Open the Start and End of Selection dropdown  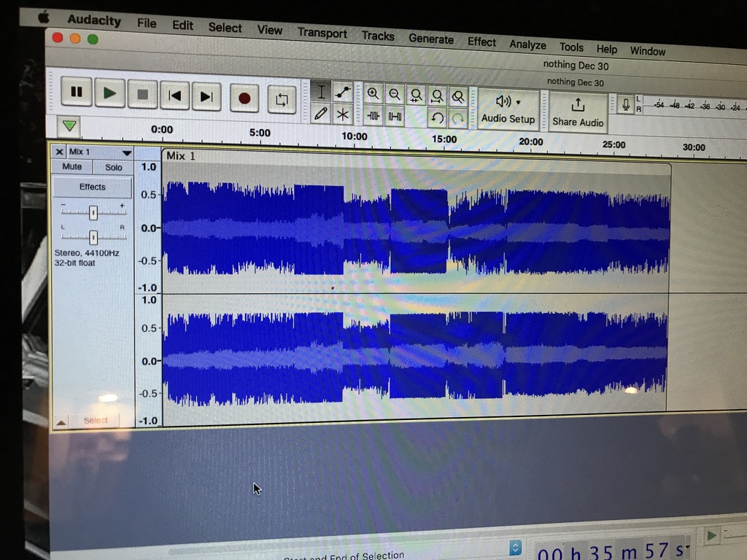pos(516,548)
